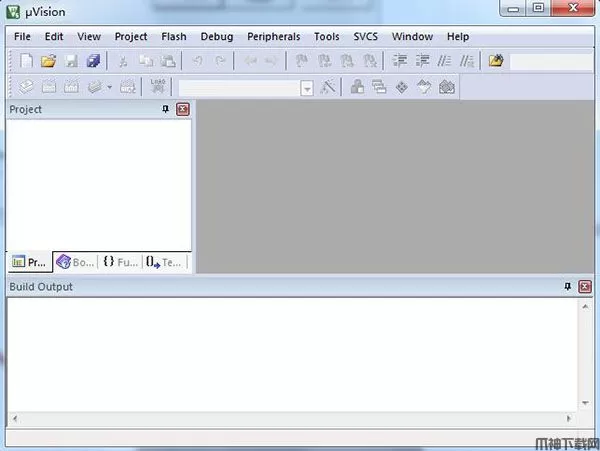Clear all bookmarks icon
The width and height of the screenshot is (600, 451).
click(x=370, y=61)
